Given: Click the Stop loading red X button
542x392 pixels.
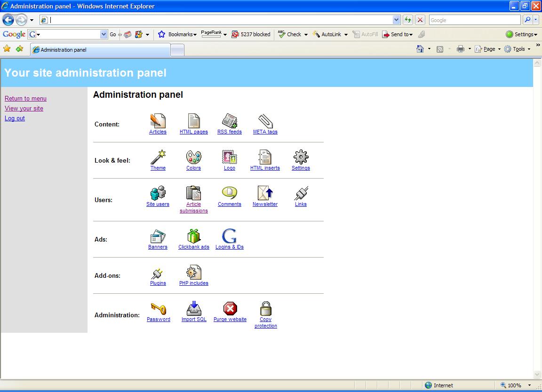Looking at the screenshot, I should [420, 20].
